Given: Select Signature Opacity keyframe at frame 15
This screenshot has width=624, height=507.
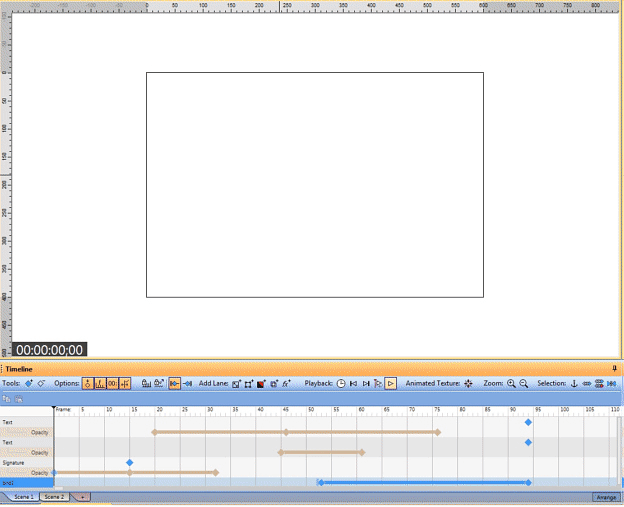Looking at the screenshot, I should 129,473.
